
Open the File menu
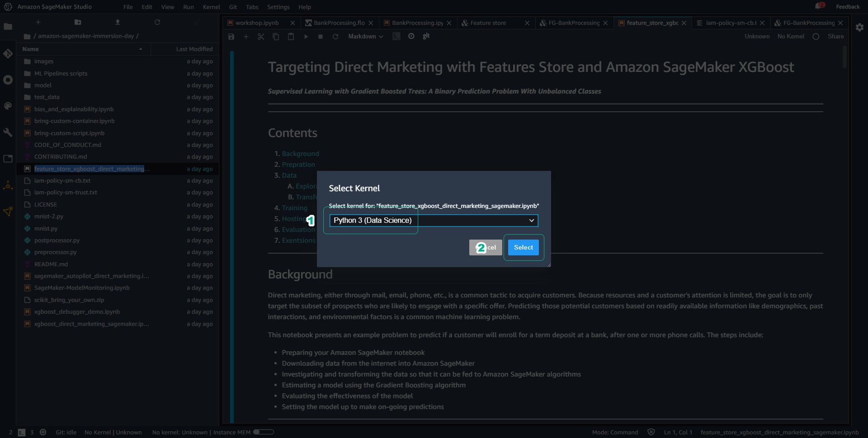point(128,7)
